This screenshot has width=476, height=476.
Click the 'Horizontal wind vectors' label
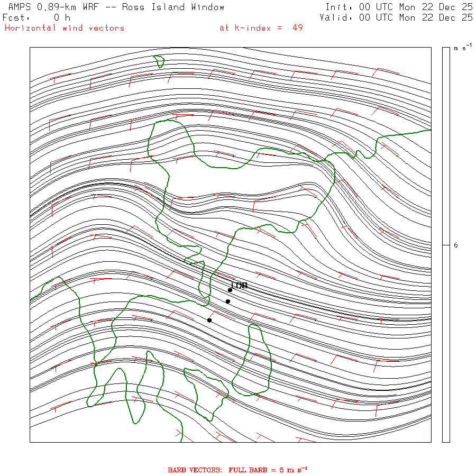click(x=65, y=28)
